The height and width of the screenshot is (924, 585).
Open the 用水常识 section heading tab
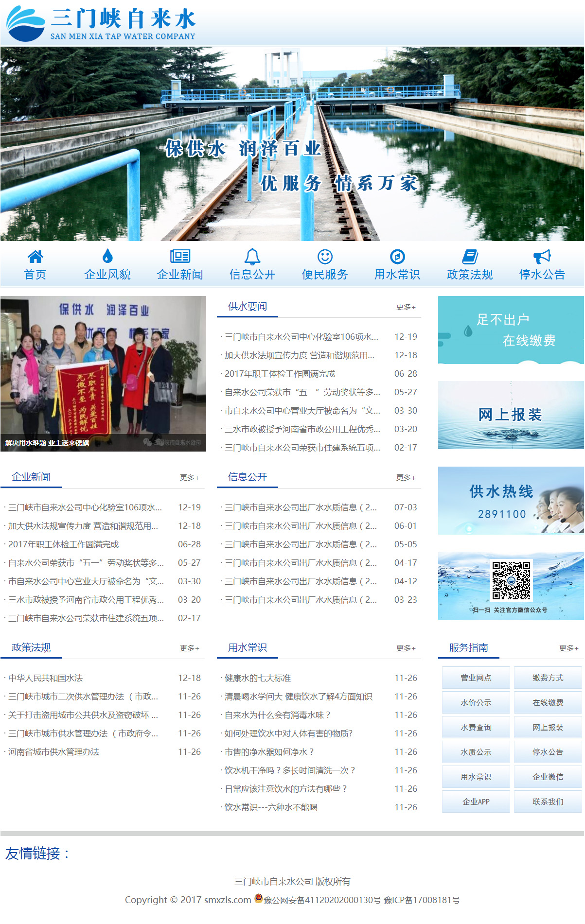(x=248, y=648)
